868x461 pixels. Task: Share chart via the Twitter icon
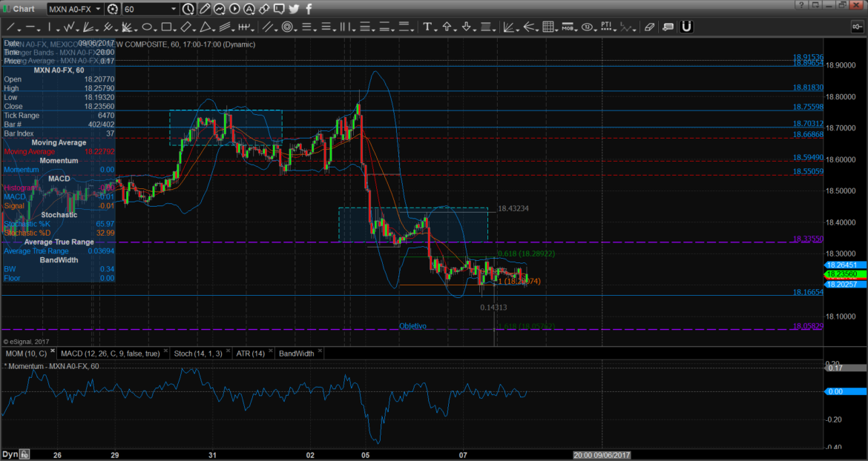pos(293,9)
